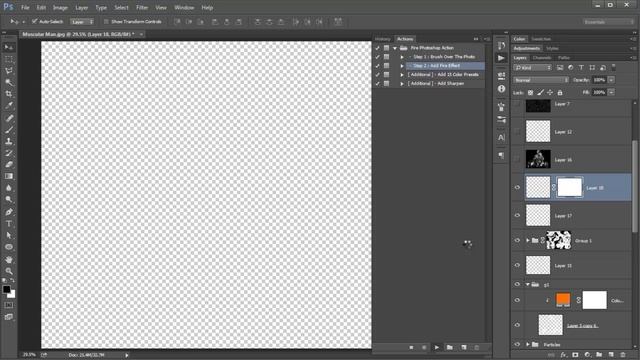Expand Step 1 Brush Over The Photo action
Image resolution: width=640 pixels, height=360 pixels.
click(402, 57)
